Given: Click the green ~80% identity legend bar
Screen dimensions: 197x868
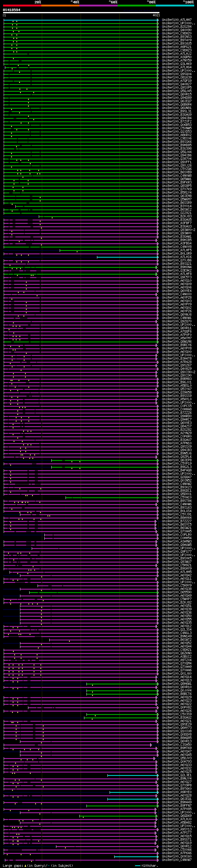Looking at the screenshot, I should (137, 6).
